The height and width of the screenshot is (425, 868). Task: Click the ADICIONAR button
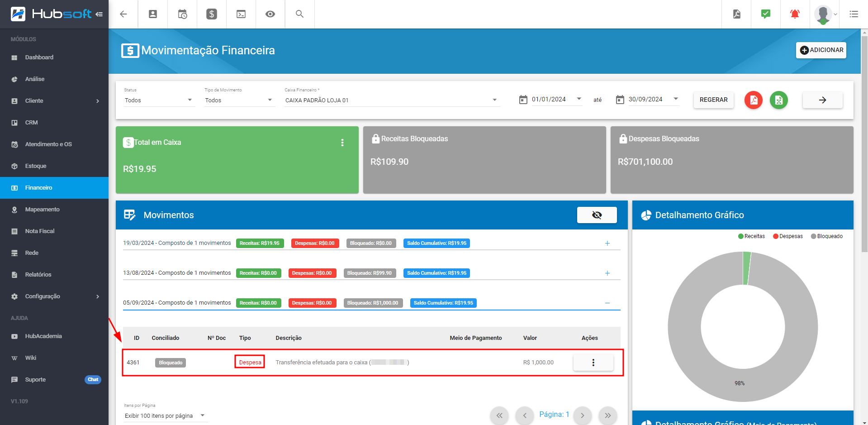[x=821, y=50]
